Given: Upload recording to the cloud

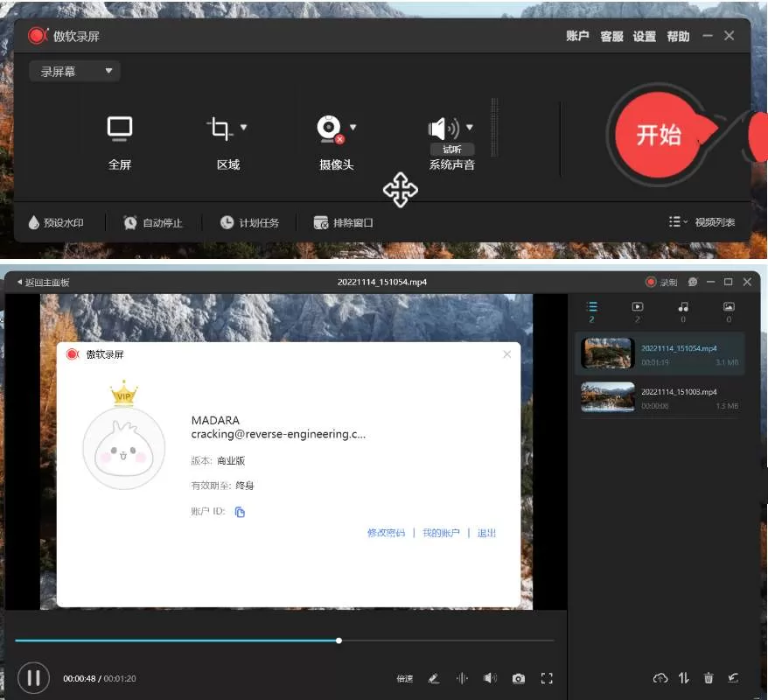Looking at the screenshot, I should [x=660, y=678].
